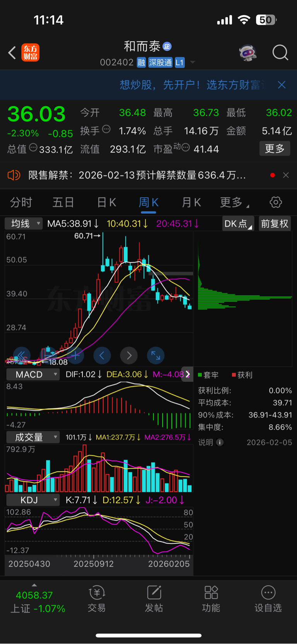Tap 套牢 legend label
297x644 pixels.
[208, 375]
